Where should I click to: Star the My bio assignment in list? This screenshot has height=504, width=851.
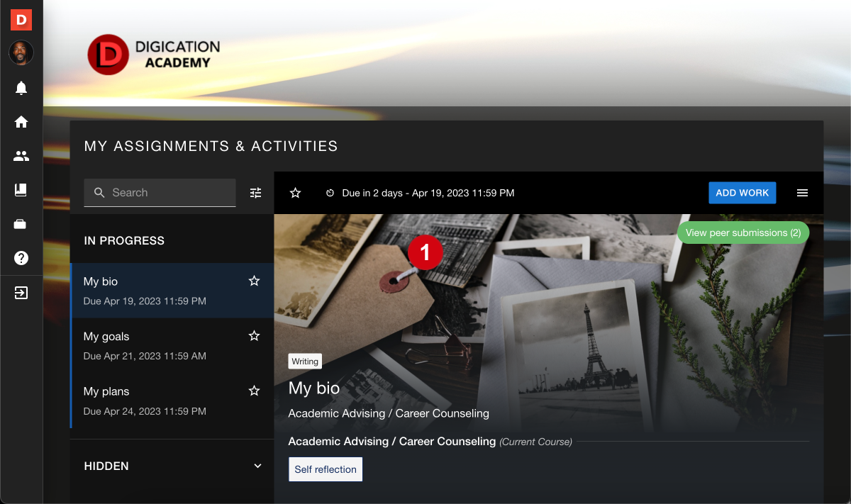point(255,281)
